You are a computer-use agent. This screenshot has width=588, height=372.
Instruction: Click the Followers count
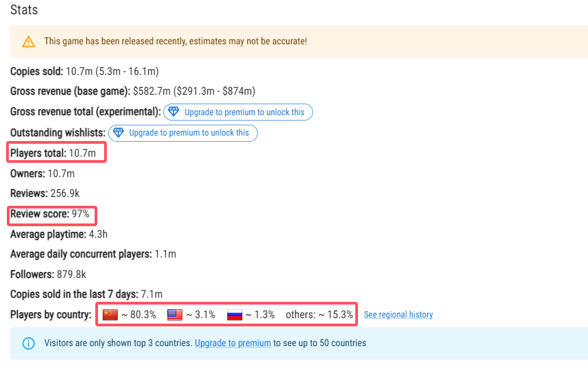(x=71, y=275)
